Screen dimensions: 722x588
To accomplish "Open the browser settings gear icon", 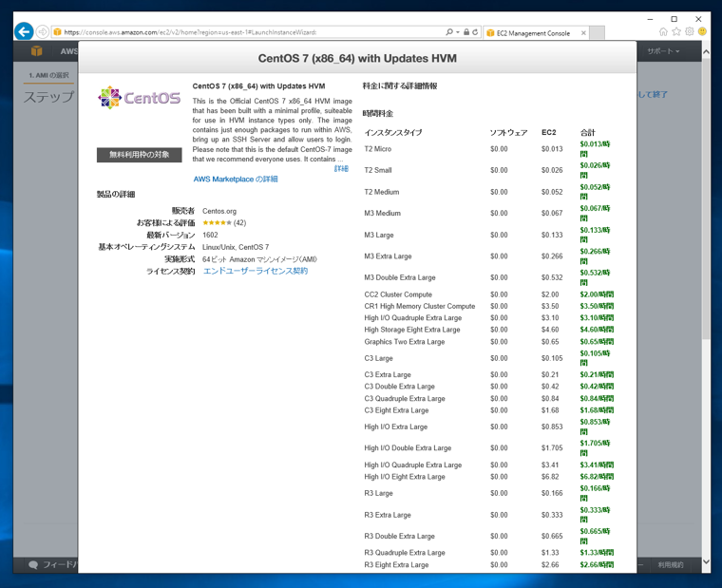I will pyautogui.click(x=690, y=31).
